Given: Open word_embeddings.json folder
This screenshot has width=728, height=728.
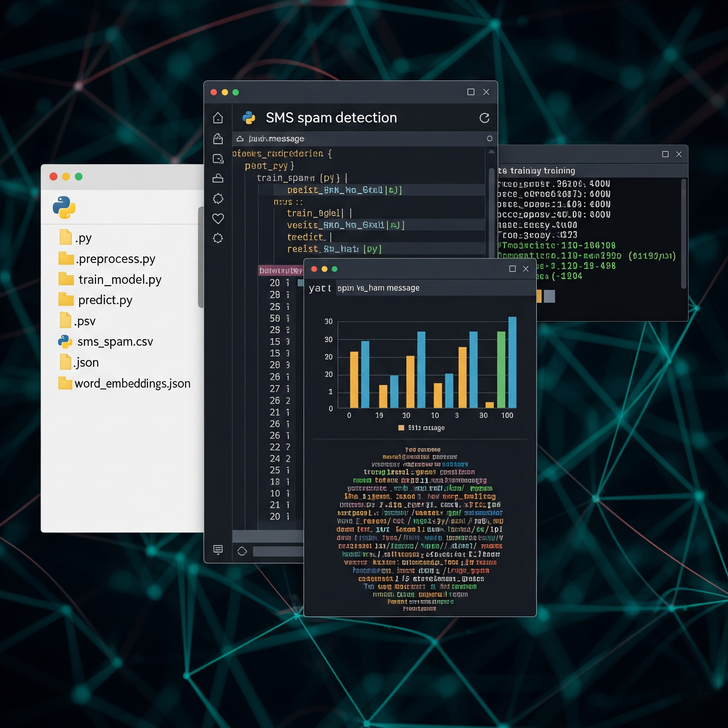Looking at the screenshot, I should click(x=124, y=384).
